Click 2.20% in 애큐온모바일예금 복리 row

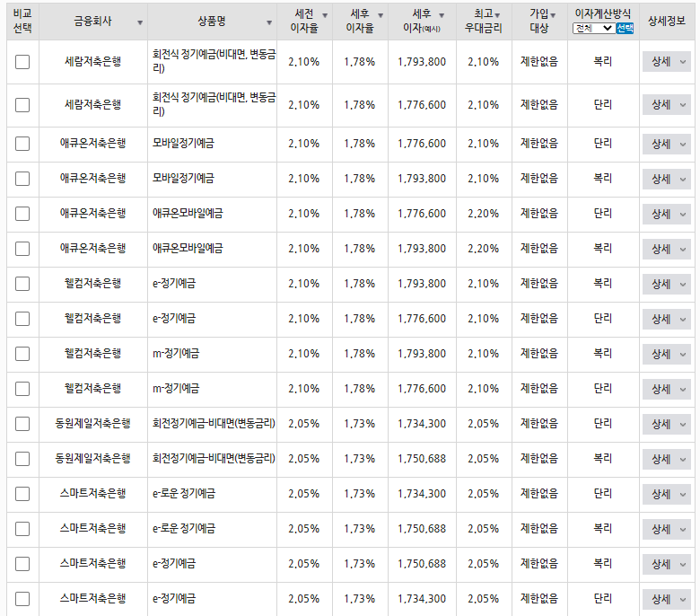483,249
